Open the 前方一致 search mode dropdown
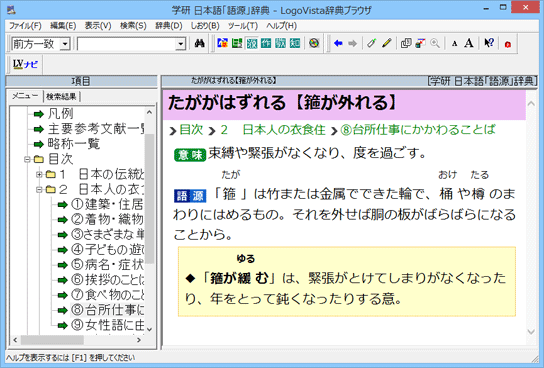 pos(65,44)
